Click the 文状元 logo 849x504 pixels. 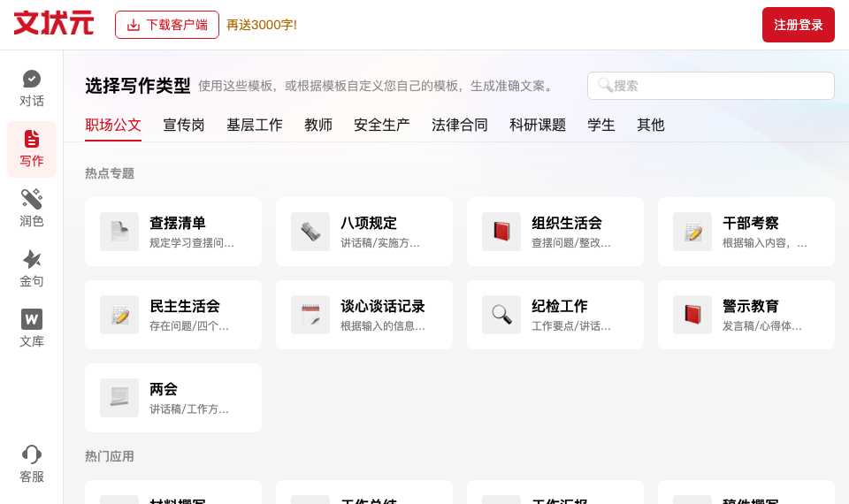[54, 23]
